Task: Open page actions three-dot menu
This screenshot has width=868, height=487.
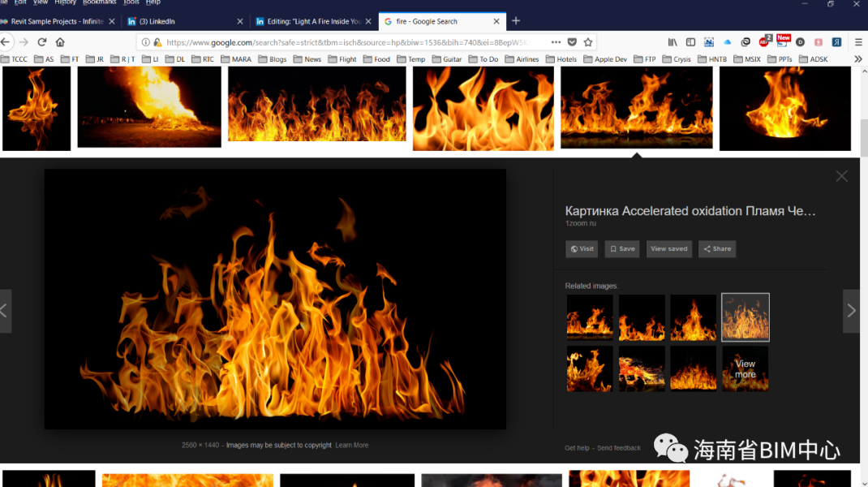Action: 556,42
